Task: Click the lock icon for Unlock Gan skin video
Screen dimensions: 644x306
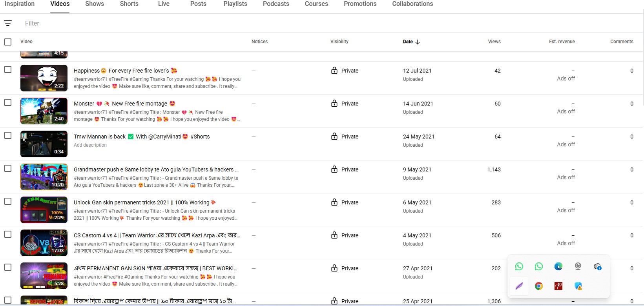Action: pos(334,202)
